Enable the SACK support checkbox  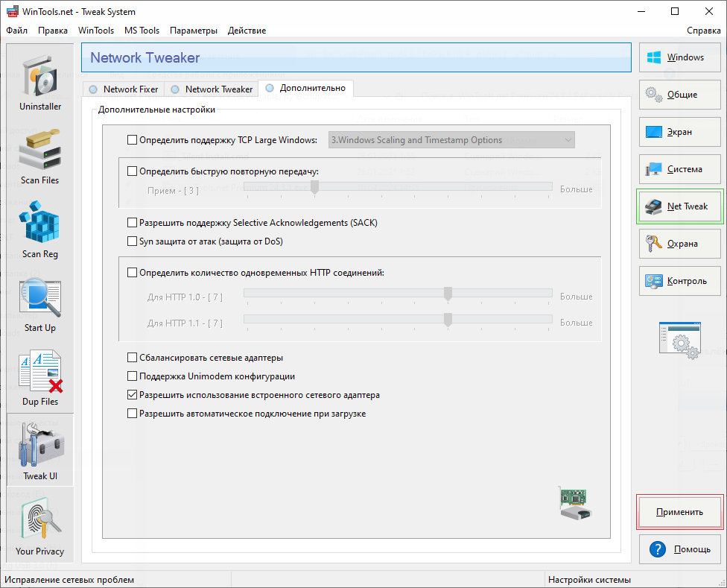click(x=133, y=223)
